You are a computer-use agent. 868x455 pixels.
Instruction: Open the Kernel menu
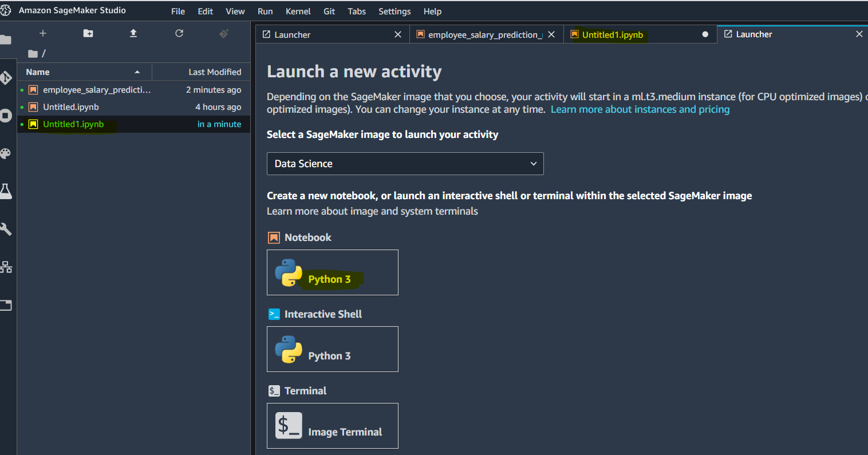coord(298,11)
